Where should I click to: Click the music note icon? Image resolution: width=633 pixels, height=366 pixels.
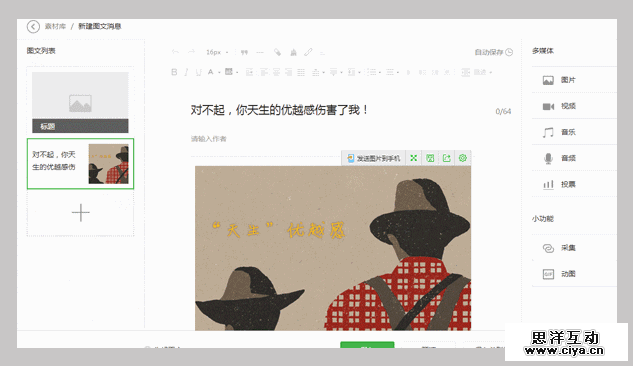click(x=548, y=132)
